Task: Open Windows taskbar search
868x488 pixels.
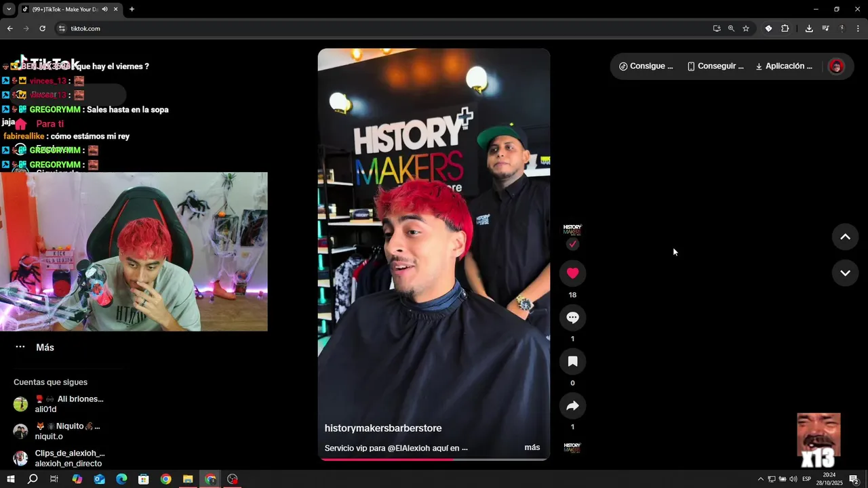Action: (x=33, y=479)
